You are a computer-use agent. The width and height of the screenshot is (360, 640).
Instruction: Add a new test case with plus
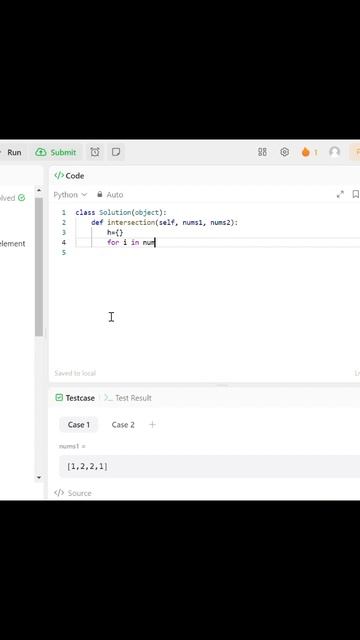coord(152,424)
